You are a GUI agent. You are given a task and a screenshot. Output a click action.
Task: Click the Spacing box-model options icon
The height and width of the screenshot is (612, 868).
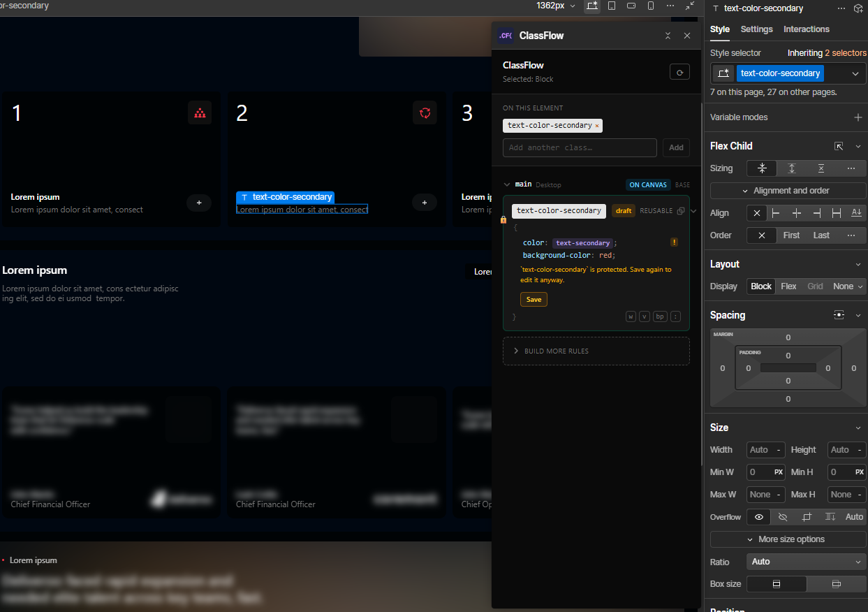point(839,315)
